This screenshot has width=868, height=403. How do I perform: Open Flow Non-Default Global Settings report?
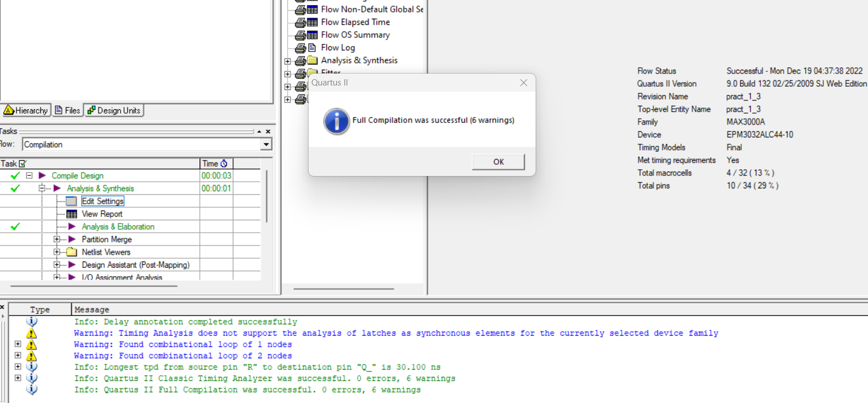coord(371,9)
